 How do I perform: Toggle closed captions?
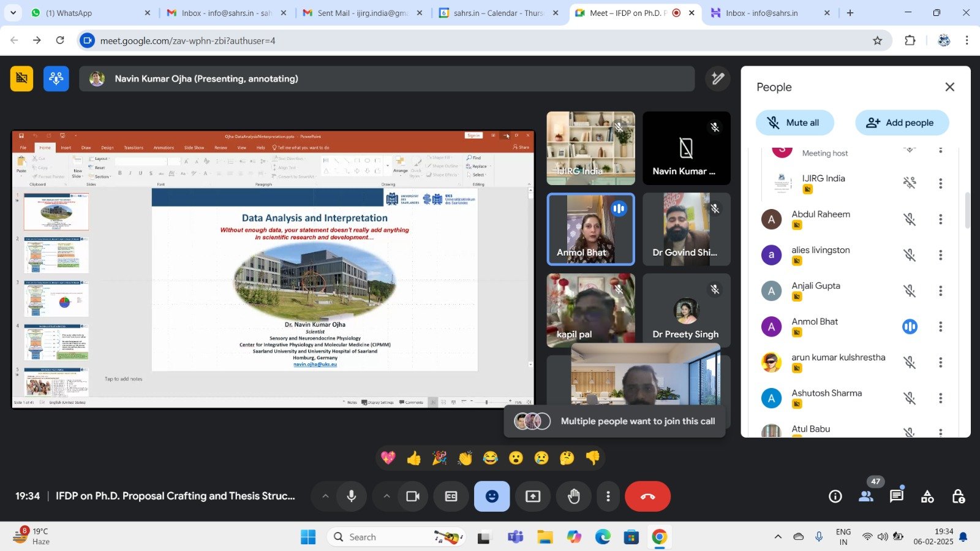(451, 496)
